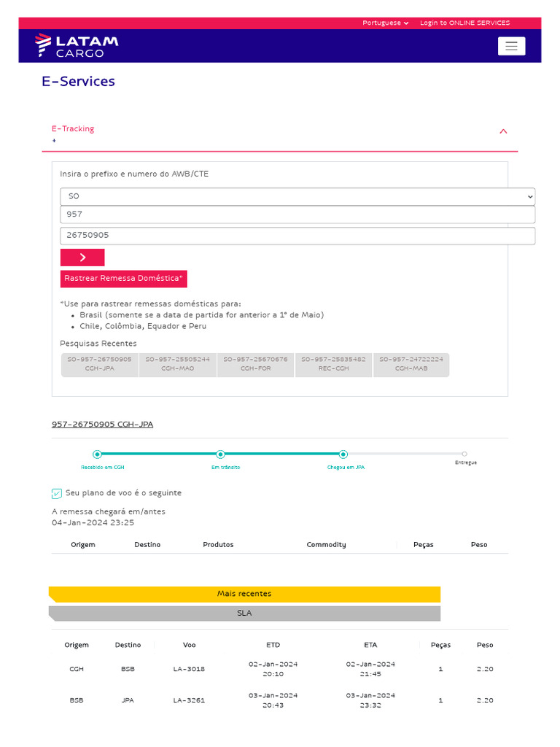Click the pink arrow search button
Image resolution: width=560 pixels, height=747 pixels.
coord(82,258)
